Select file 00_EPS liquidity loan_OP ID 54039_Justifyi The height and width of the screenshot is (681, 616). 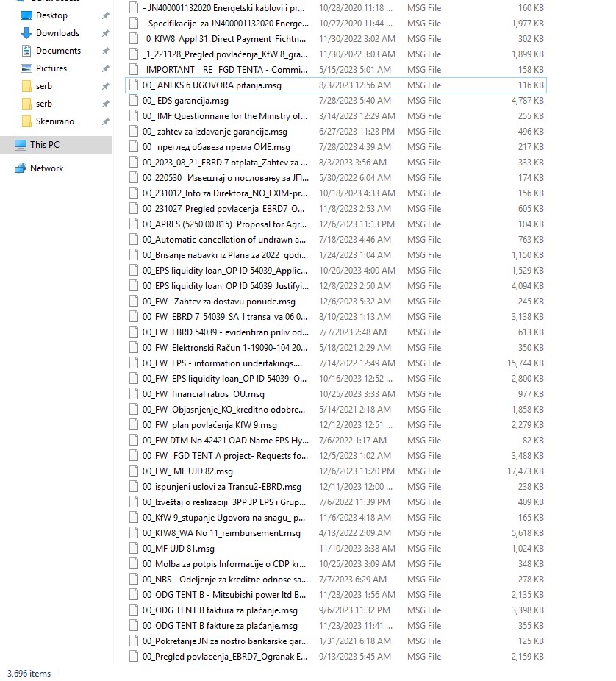click(x=226, y=286)
